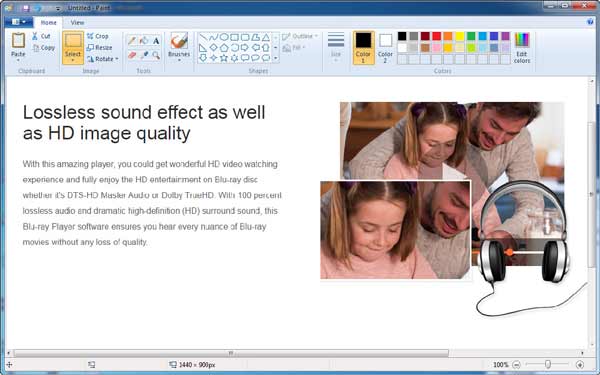Open the Resize dialog
600x375 pixels.
tap(99, 47)
